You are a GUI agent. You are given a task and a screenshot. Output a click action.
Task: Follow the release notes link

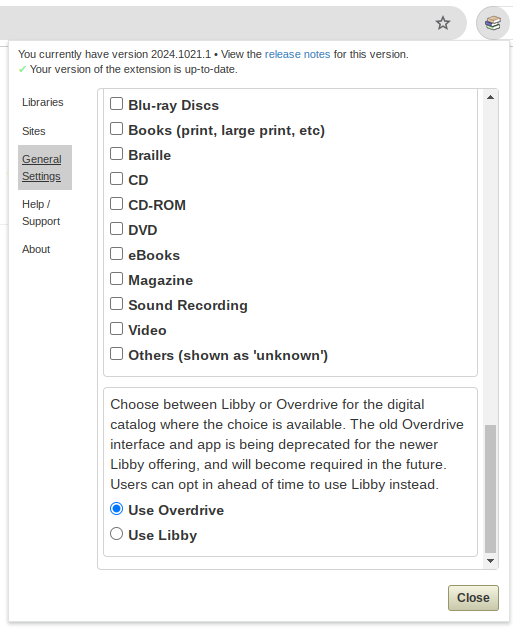(x=297, y=54)
